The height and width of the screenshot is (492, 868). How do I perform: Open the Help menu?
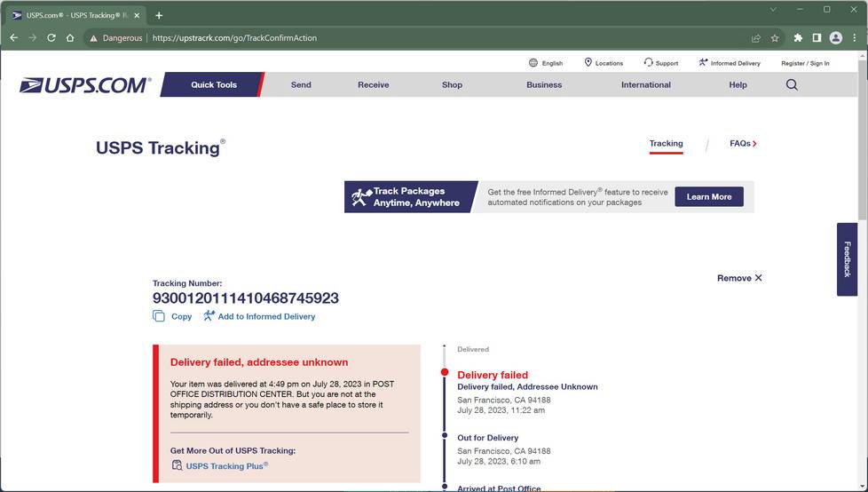click(x=738, y=84)
